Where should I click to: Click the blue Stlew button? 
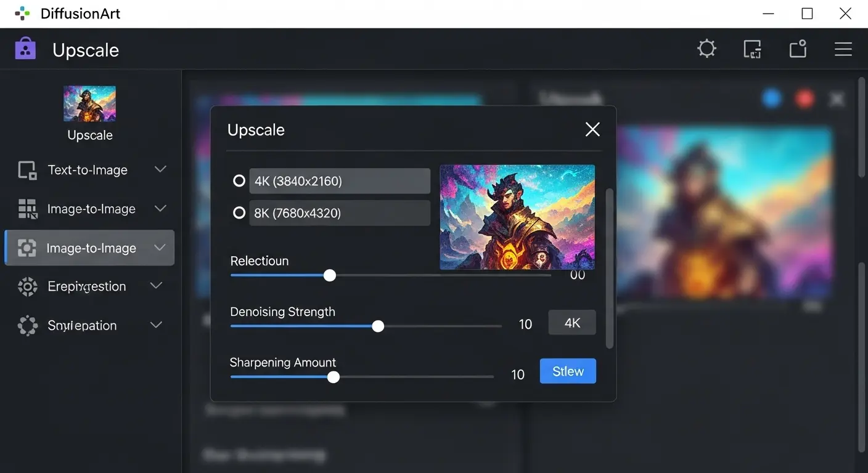point(567,371)
